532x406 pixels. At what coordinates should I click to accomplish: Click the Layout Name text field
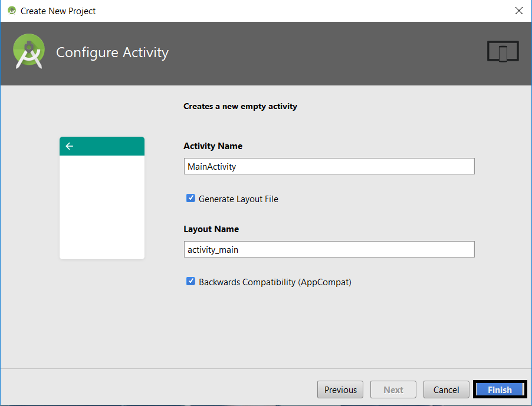tap(329, 249)
